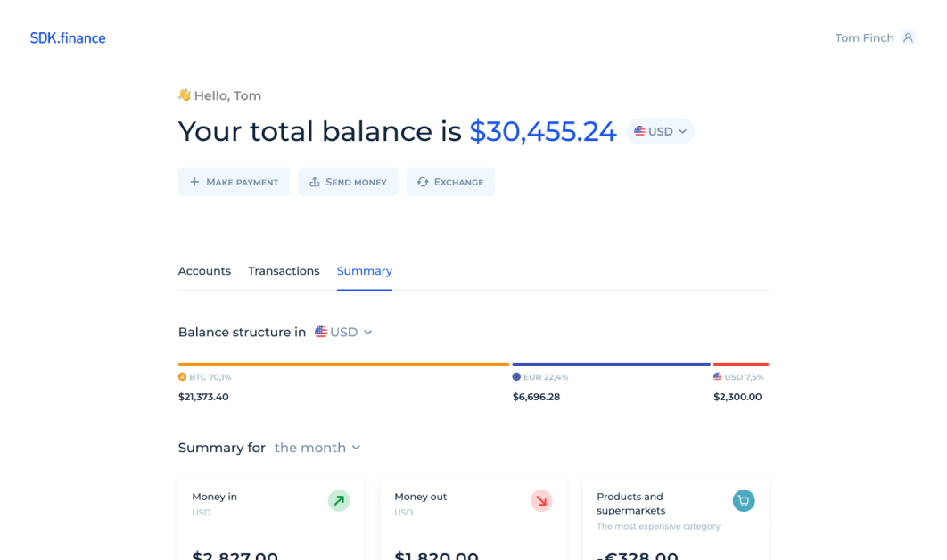The width and height of the screenshot is (947, 560).
Task: Click the EUR currency dot icon
Action: [515, 376]
